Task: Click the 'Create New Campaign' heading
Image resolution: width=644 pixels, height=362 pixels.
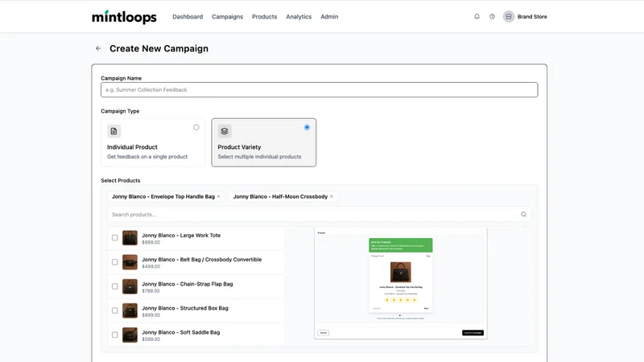Action: coord(159,48)
